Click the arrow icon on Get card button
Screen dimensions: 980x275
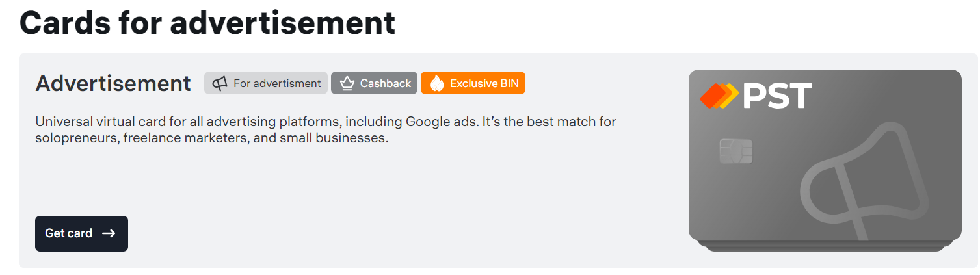coord(109,233)
